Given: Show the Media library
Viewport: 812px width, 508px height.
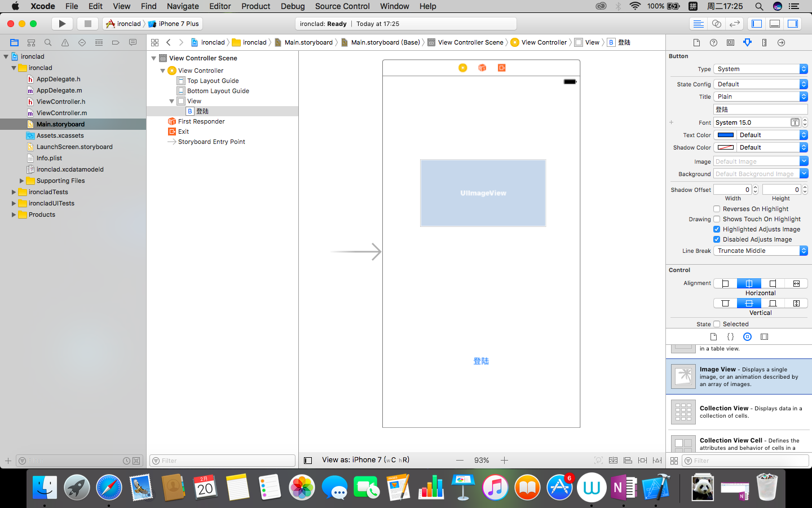Looking at the screenshot, I should tap(764, 336).
